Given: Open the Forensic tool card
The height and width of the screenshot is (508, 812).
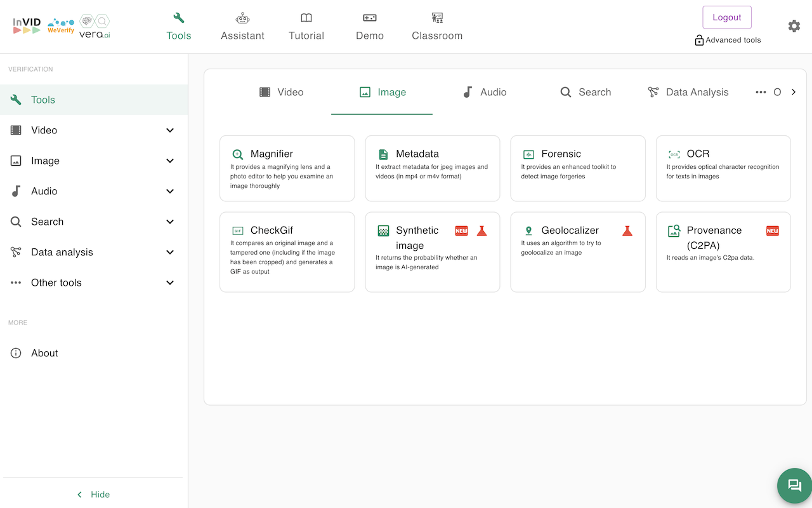Looking at the screenshot, I should (578, 168).
